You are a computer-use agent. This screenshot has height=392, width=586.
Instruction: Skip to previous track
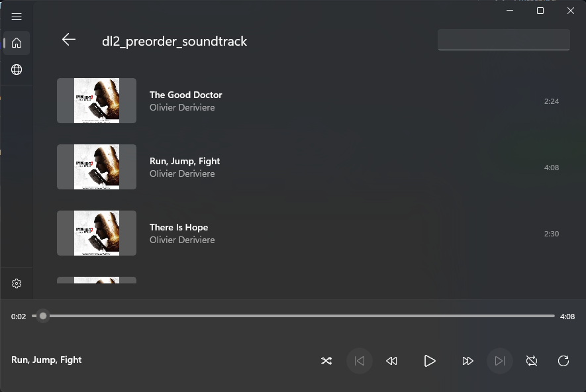(360, 361)
